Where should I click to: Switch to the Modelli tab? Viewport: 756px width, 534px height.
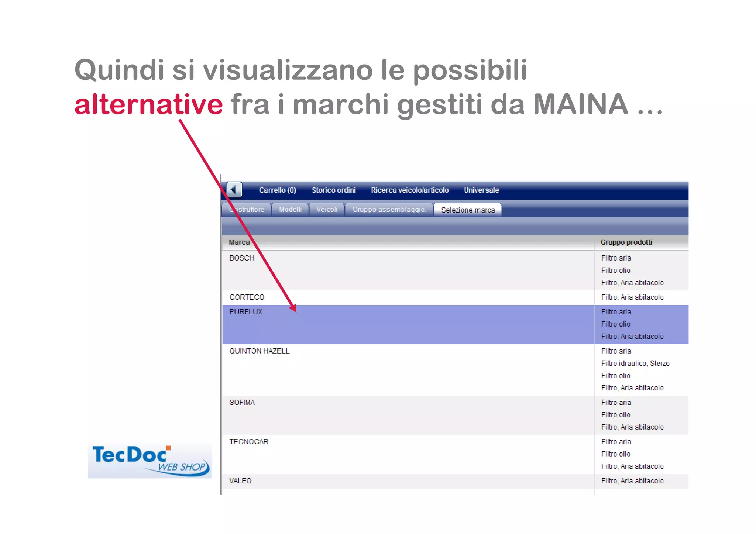tap(290, 210)
